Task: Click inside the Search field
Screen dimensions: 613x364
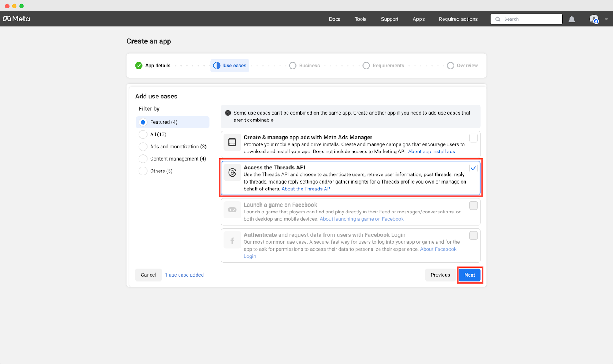Action: pyautogui.click(x=529, y=19)
